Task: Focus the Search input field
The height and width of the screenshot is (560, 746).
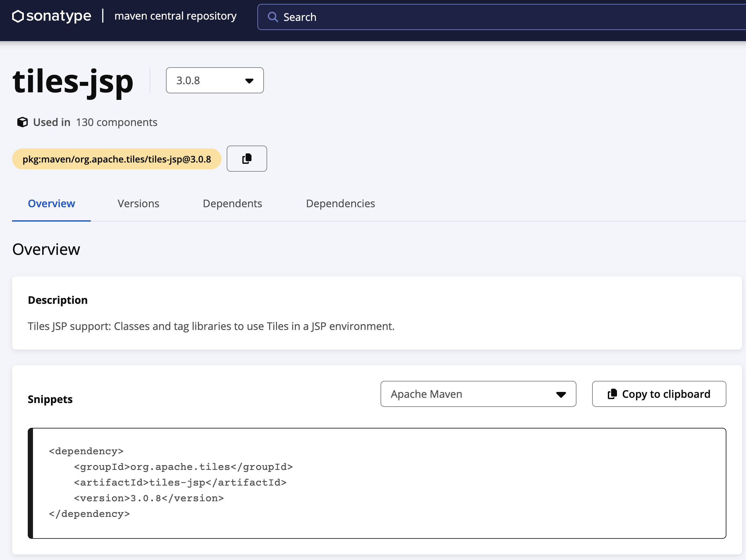Action: 501,17
